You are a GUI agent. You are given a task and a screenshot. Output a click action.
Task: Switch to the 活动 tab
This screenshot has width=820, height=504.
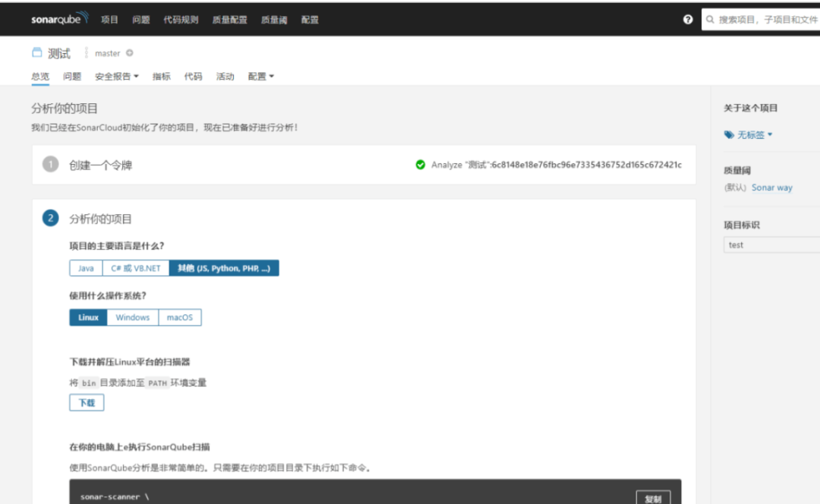[225, 77]
